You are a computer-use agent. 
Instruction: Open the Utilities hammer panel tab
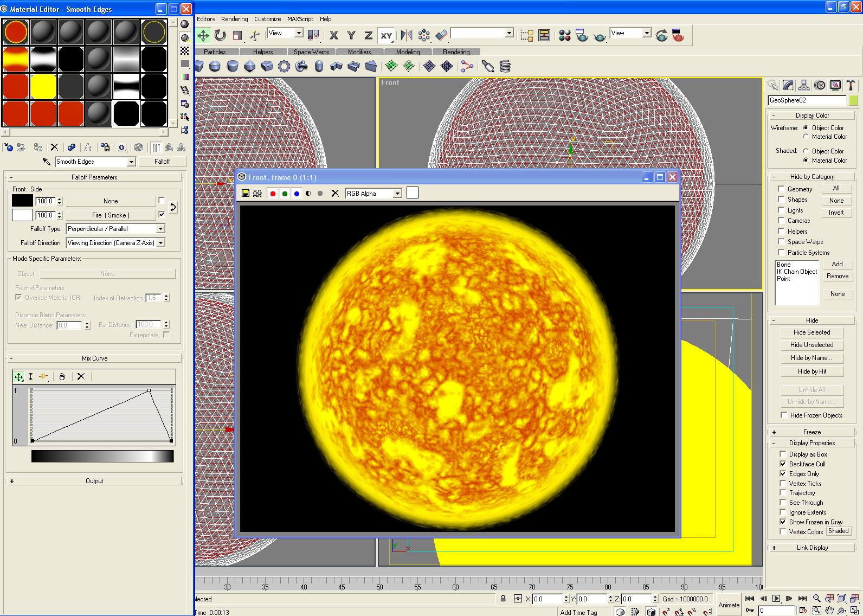[x=851, y=85]
